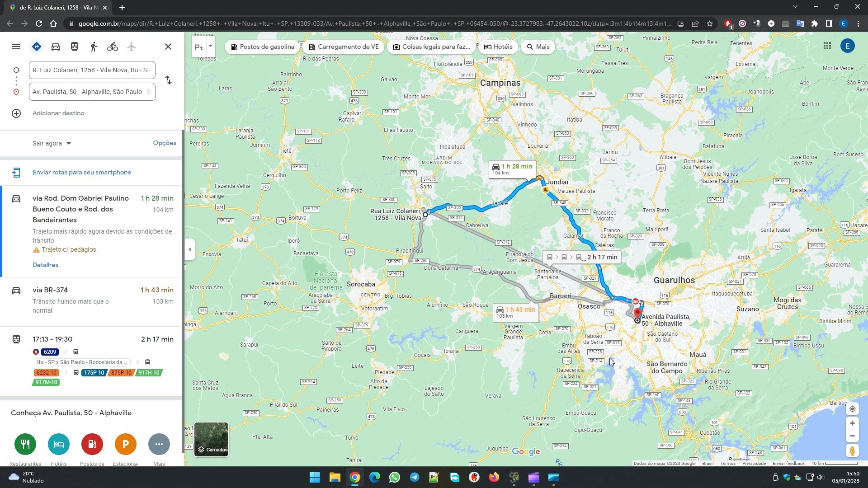868x488 pixels.
Task: Filter map by Coisas legais para fazer
Action: coord(431,47)
